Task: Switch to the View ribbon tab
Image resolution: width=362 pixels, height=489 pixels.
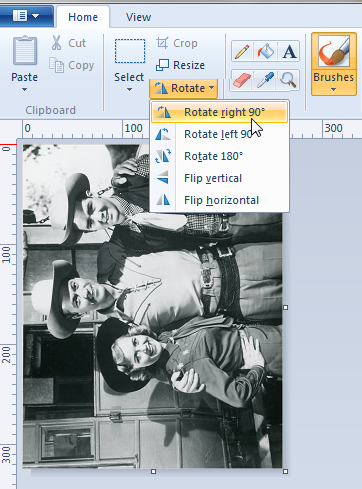Action: click(x=138, y=17)
